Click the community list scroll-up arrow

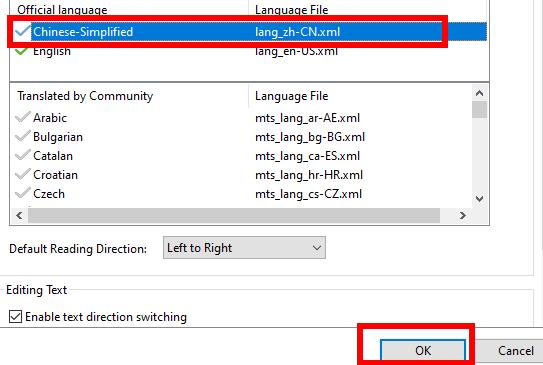coord(479,93)
